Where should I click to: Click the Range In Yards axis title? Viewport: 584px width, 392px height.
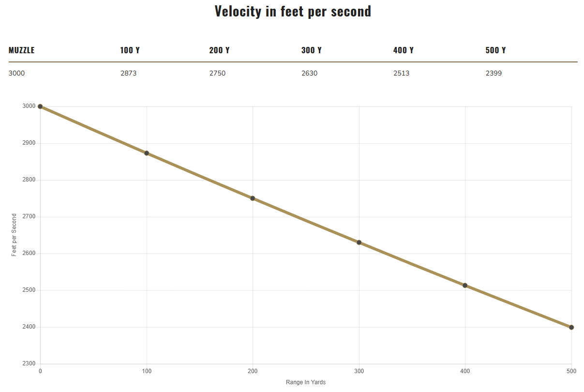click(x=306, y=382)
